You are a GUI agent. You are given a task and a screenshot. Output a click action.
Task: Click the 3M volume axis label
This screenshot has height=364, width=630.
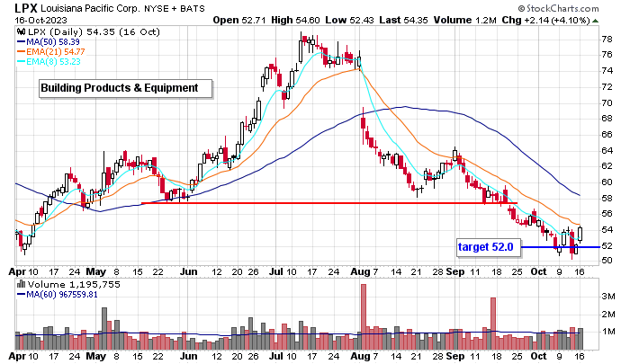608,296
